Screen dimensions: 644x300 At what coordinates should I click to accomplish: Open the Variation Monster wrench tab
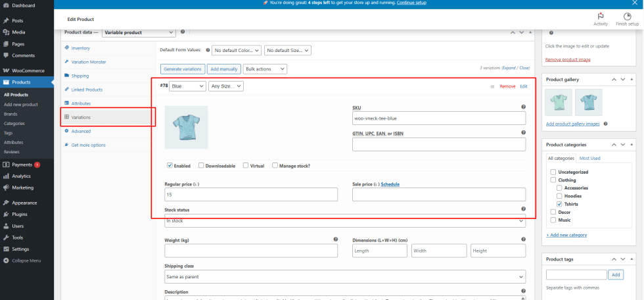pyautogui.click(x=88, y=62)
